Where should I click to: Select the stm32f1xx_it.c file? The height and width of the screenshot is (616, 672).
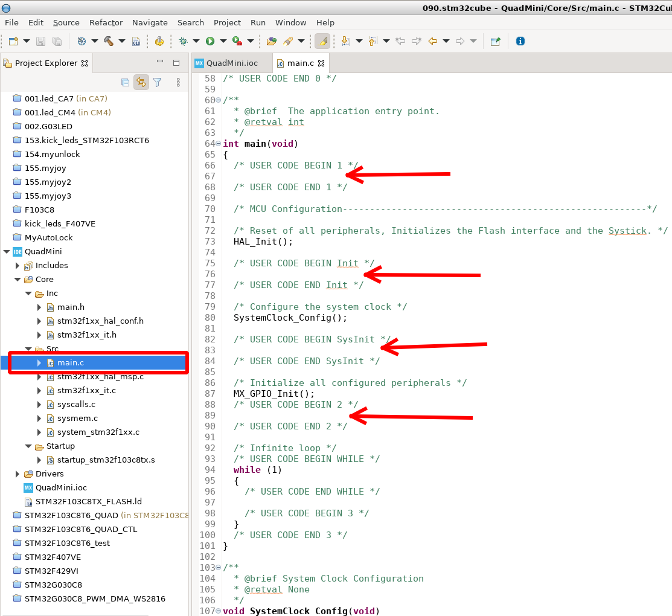pos(86,391)
